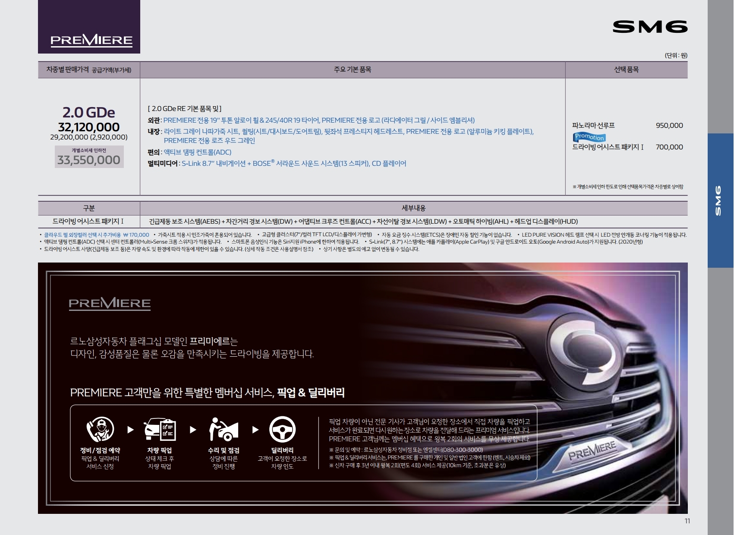The height and width of the screenshot is (535, 756).
Task: Click 드라이빙 어시스트 패키지 I in options column
Action: (608, 147)
